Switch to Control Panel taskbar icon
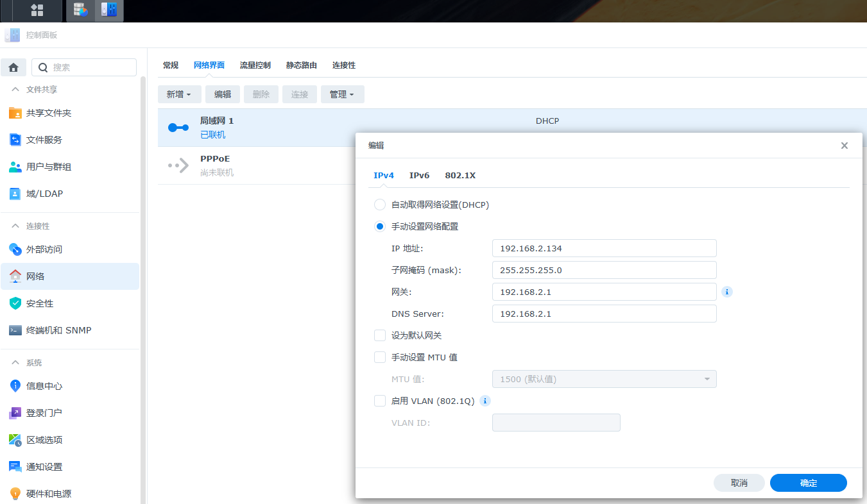This screenshot has height=504, width=867. (x=109, y=10)
